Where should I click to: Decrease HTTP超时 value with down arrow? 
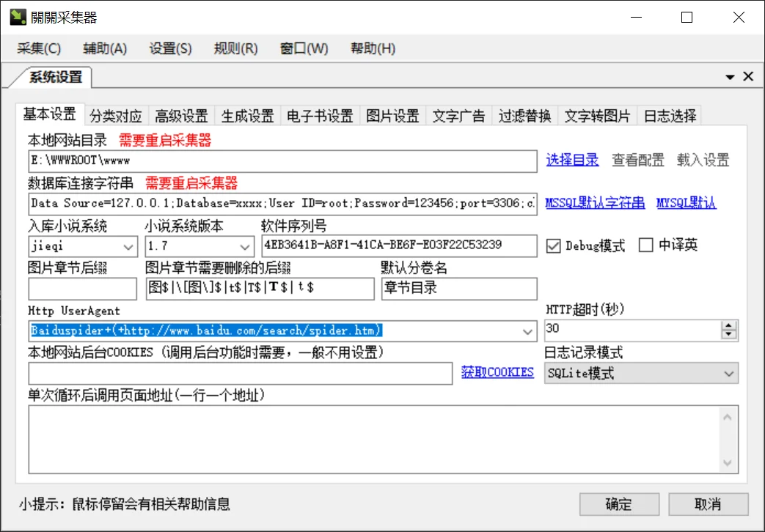click(728, 335)
